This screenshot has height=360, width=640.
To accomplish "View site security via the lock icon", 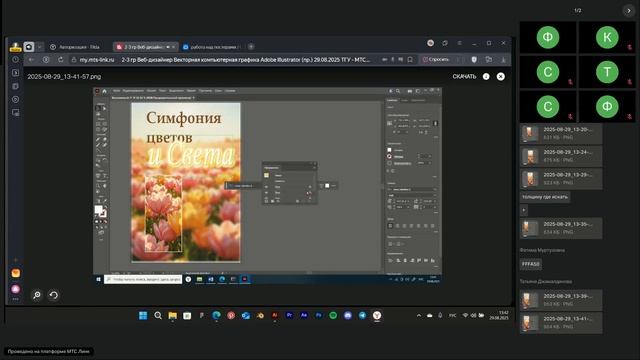I will (73, 60).
